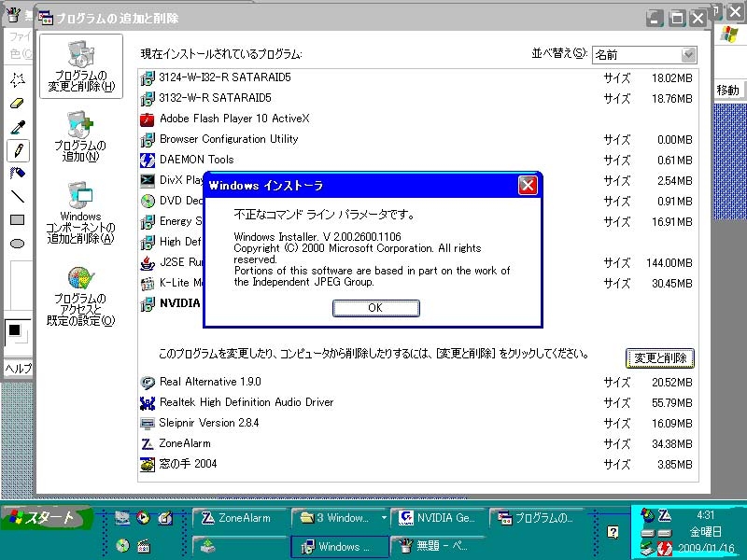Image resolution: width=747 pixels, height=560 pixels.
Task: Click the black foreground color box in Paint
Action: (x=15, y=329)
